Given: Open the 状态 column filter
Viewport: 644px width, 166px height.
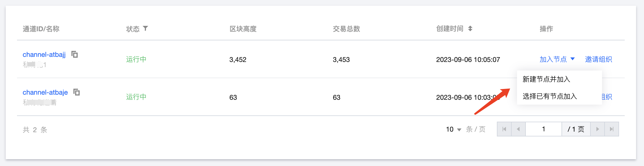Looking at the screenshot, I should [x=145, y=28].
